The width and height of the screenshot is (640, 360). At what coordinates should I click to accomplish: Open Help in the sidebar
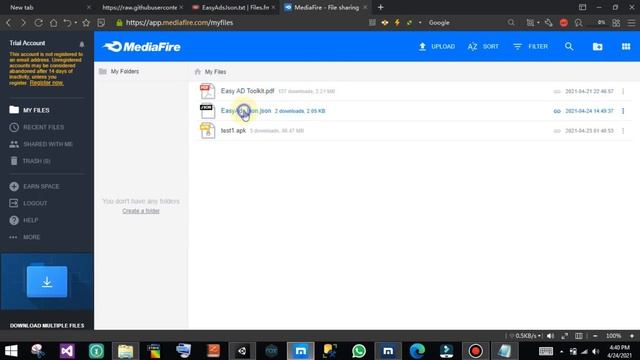(24, 220)
